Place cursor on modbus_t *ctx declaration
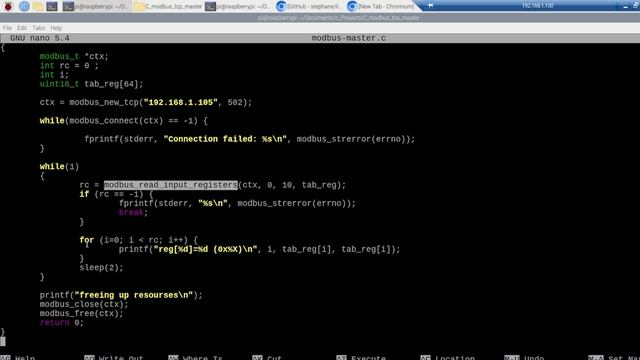The height and width of the screenshot is (360, 640). 74,56
